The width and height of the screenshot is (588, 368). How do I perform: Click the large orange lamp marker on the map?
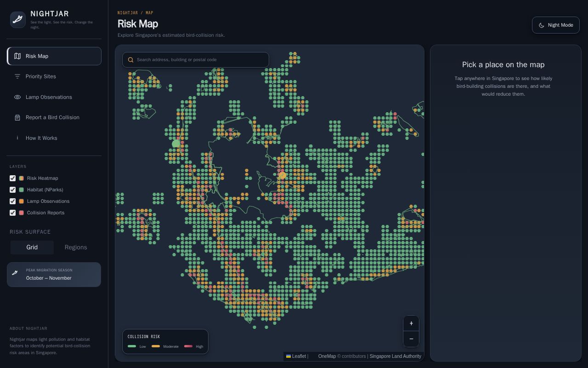(x=282, y=175)
